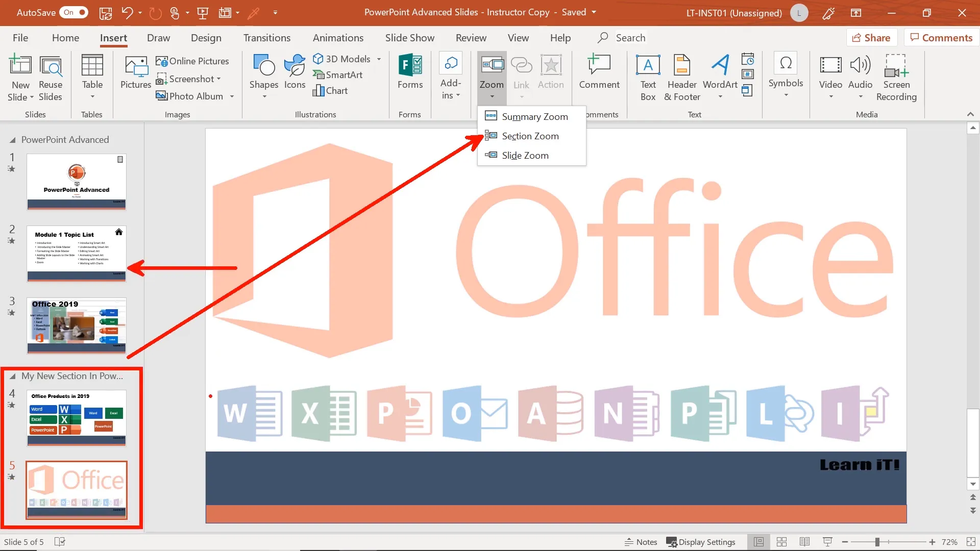Expand the Photo Album dropdown

pos(232,96)
